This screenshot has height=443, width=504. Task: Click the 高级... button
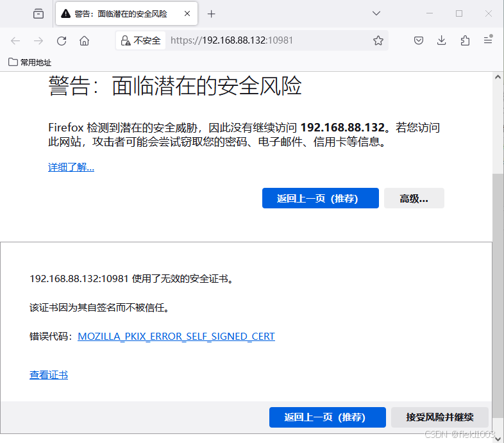click(x=414, y=198)
